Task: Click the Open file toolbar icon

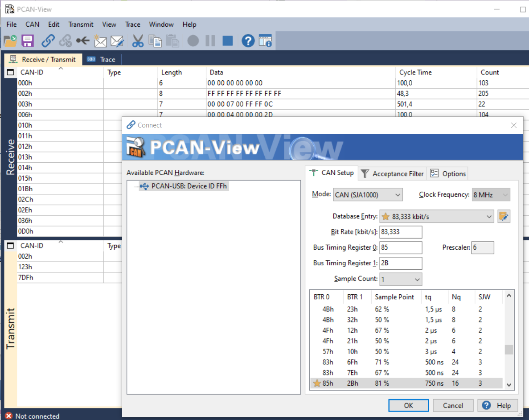Action: click(10, 41)
